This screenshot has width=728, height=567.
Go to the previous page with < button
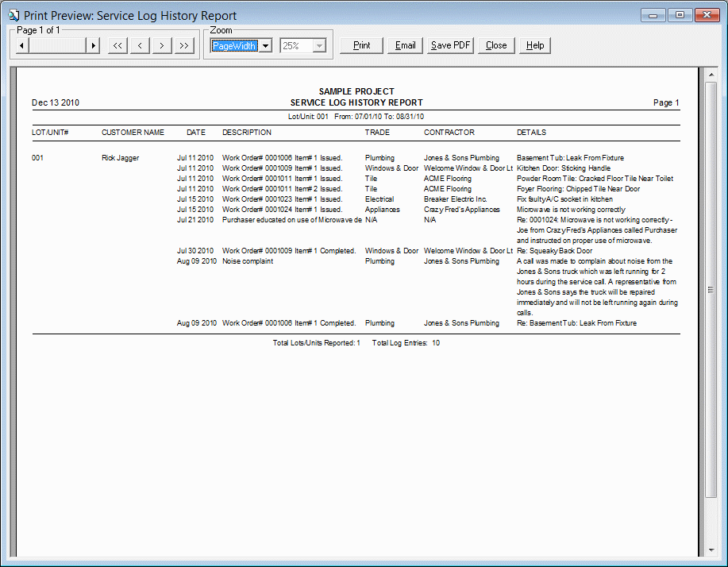click(x=140, y=45)
